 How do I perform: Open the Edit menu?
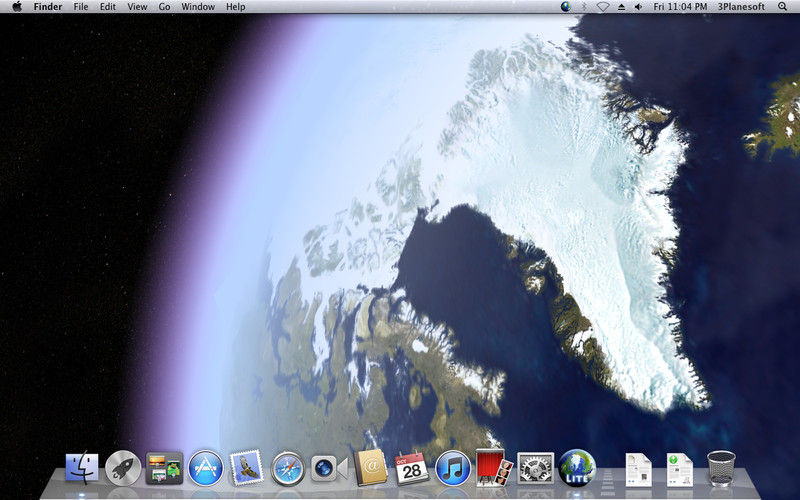coord(107,7)
